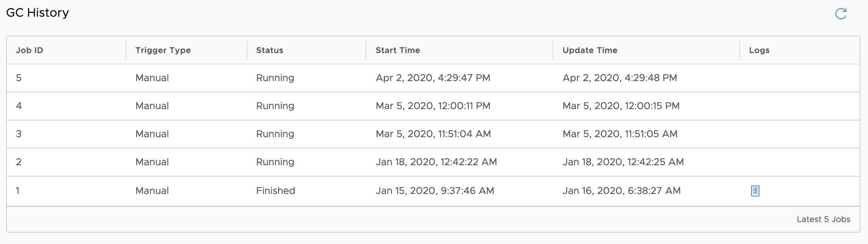Select the row with Job ID 4
The image size is (868, 244).
[x=19, y=106]
